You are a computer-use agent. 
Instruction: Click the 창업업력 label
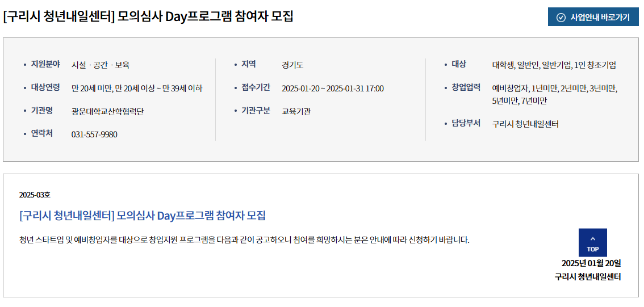[466, 87]
